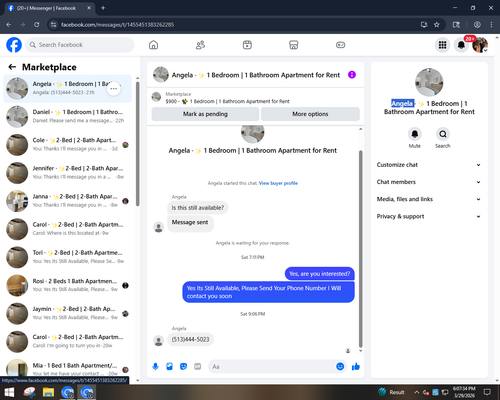Open the Friends icon in top navigation
This screenshot has width=500, height=400.
click(200, 45)
